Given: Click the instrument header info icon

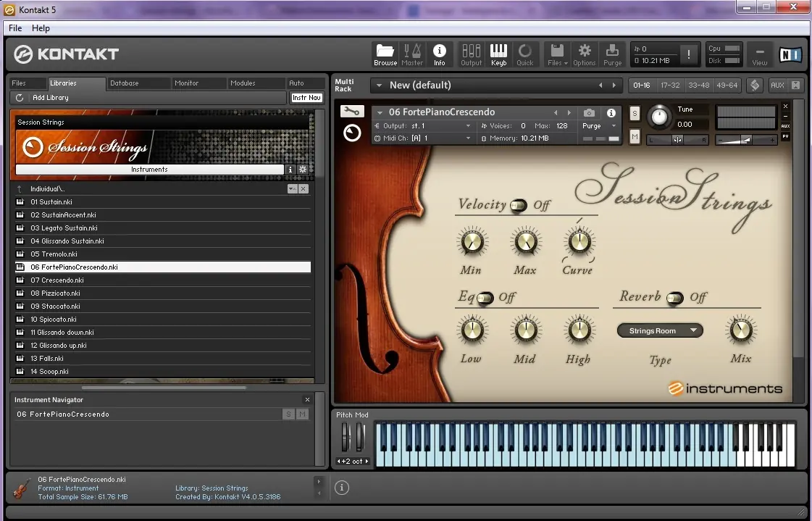Looking at the screenshot, I should (611, 112).
